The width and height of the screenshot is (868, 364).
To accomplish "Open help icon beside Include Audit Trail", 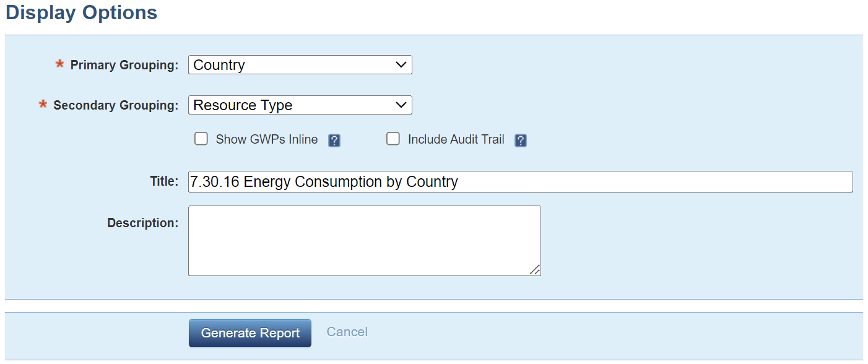I will click(521, 141).
